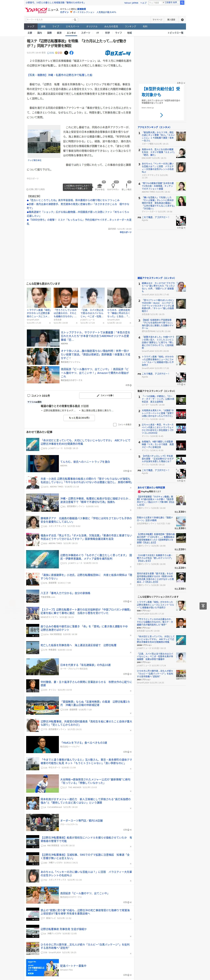Screen dimensions: 210x980
Task: Click the コメントを書く button
Action: click(x=105, y=396)
